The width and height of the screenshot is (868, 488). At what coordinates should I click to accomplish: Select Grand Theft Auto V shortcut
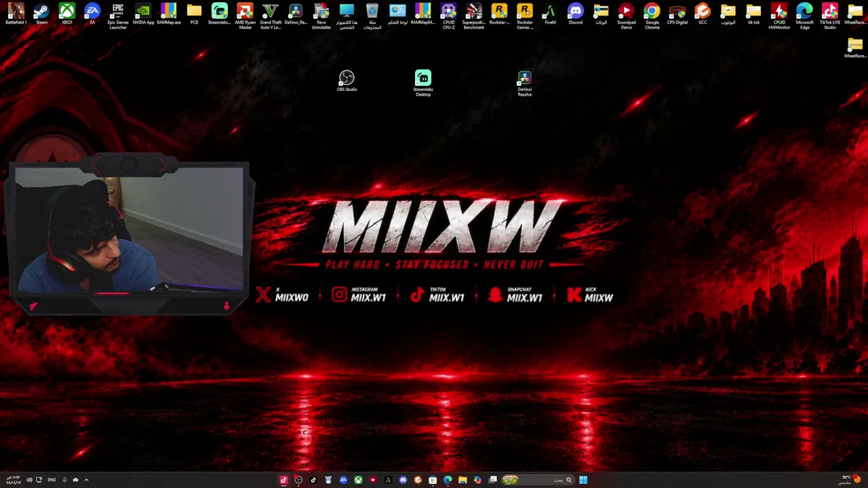coord(271,16)
